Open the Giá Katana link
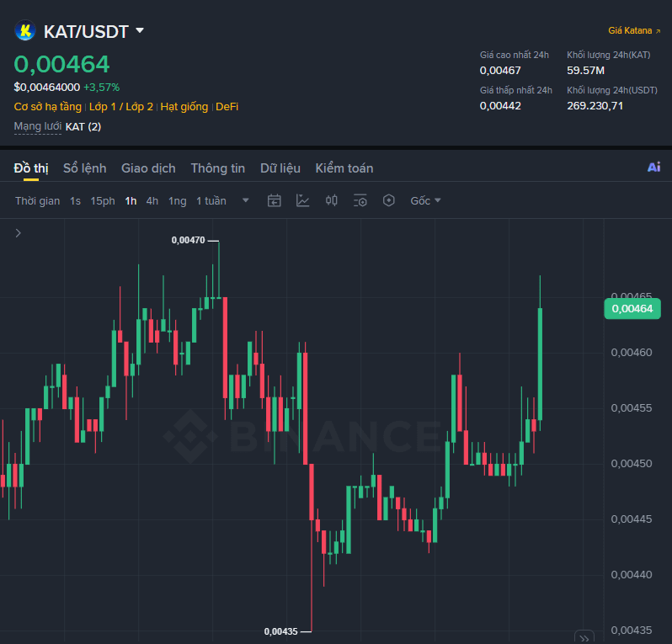This screenshot has height=644, width=672. [x=634, y=31]
